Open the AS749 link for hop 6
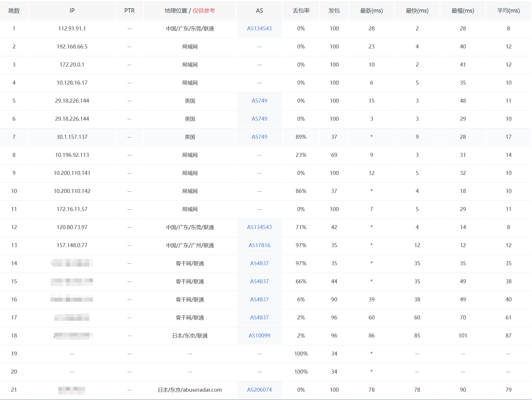 click(259, 119)
